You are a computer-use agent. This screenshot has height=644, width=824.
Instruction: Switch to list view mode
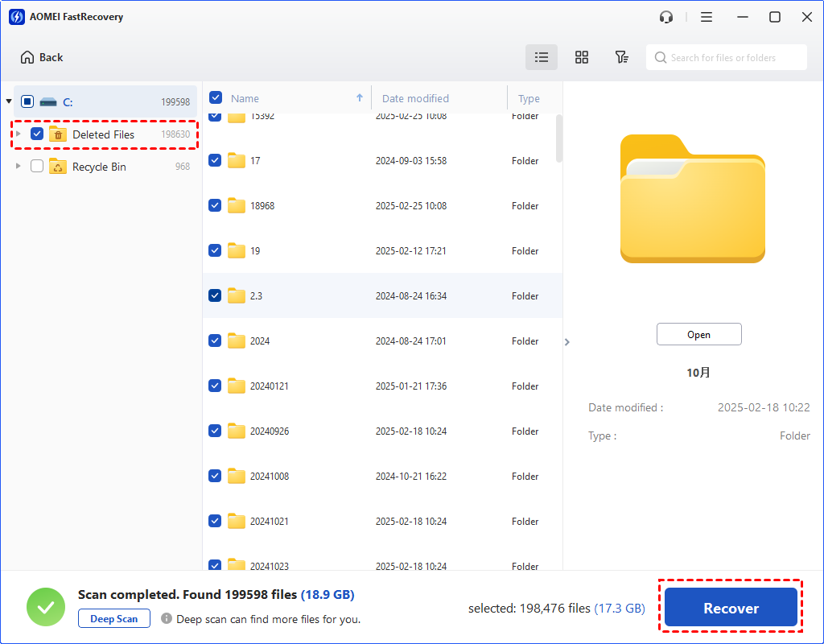pyautogui.click(x=542, y=57)
